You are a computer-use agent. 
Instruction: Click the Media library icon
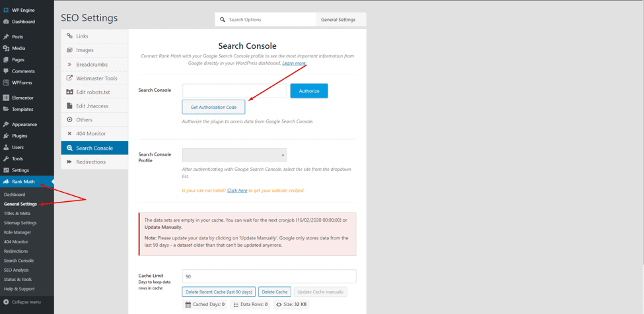(6, 48)
